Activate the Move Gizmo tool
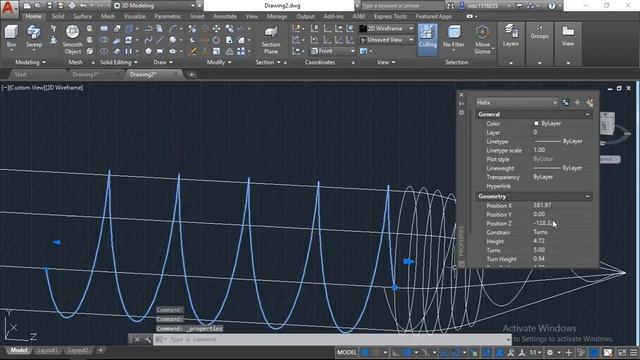Viewport: 640px width, 360px height. pos(482,40)
